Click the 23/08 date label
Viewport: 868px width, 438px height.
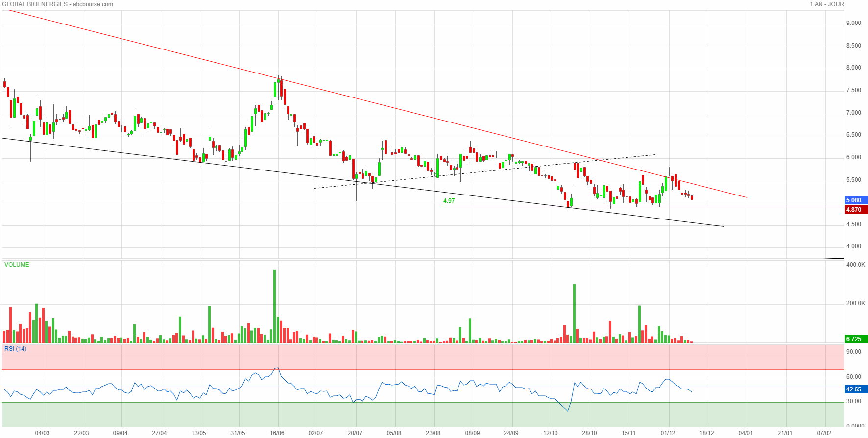pyautogui.click(x=433, y=433)
